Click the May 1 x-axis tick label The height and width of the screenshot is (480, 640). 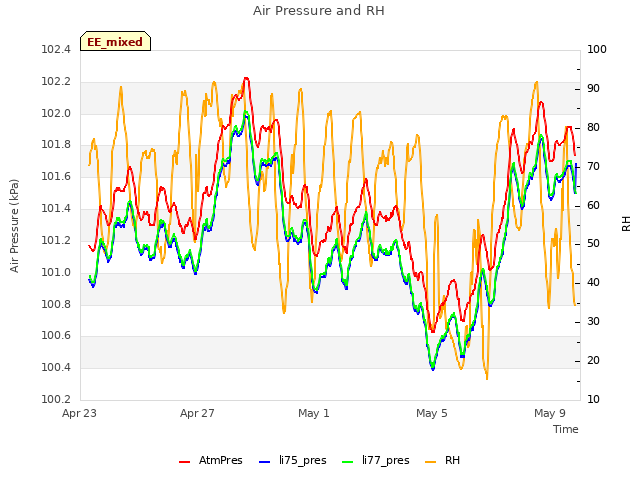313,413
